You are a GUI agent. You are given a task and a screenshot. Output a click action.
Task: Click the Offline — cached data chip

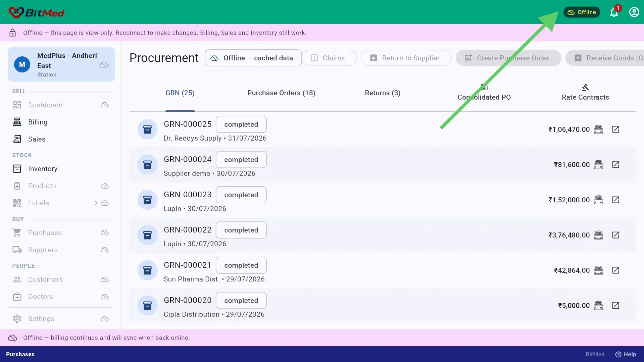pyautogui.click(x=253, y=58)
